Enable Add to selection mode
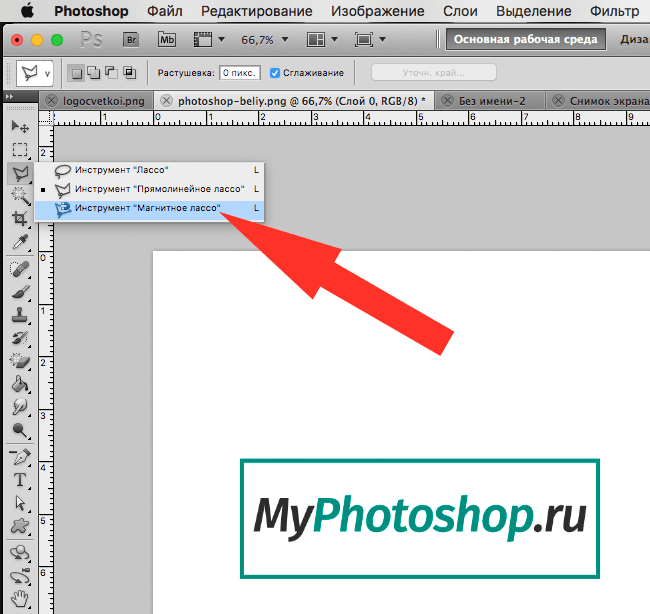Screen dimensions: 650x614 [93, 73]
